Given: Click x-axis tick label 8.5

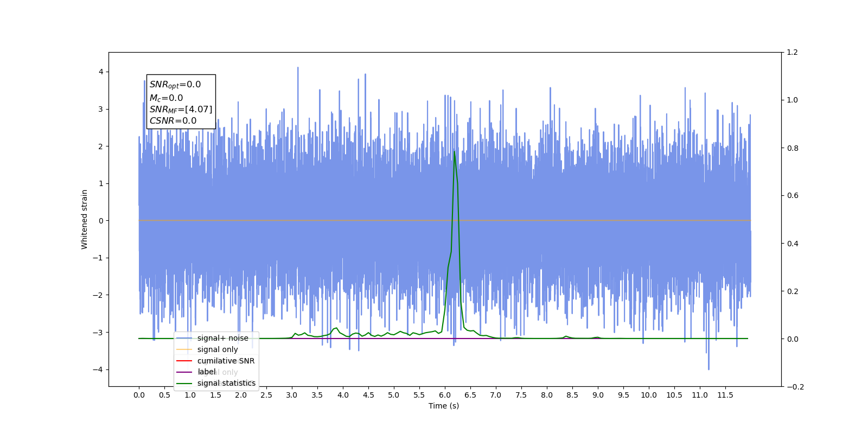Looking at the screenshot, I should pyautogui.click(x=572, y=395).
